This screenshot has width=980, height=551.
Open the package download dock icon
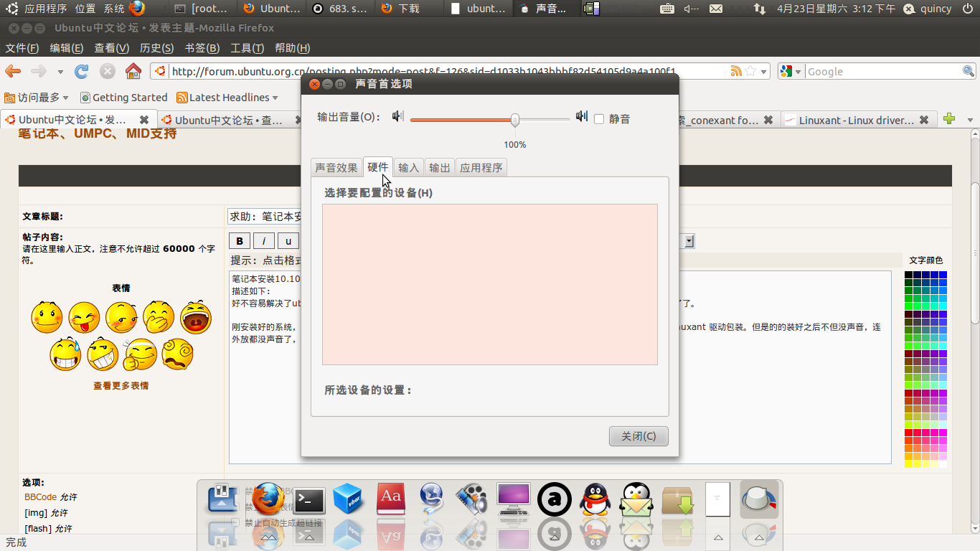pyautogui.click(x=677, y=500)
